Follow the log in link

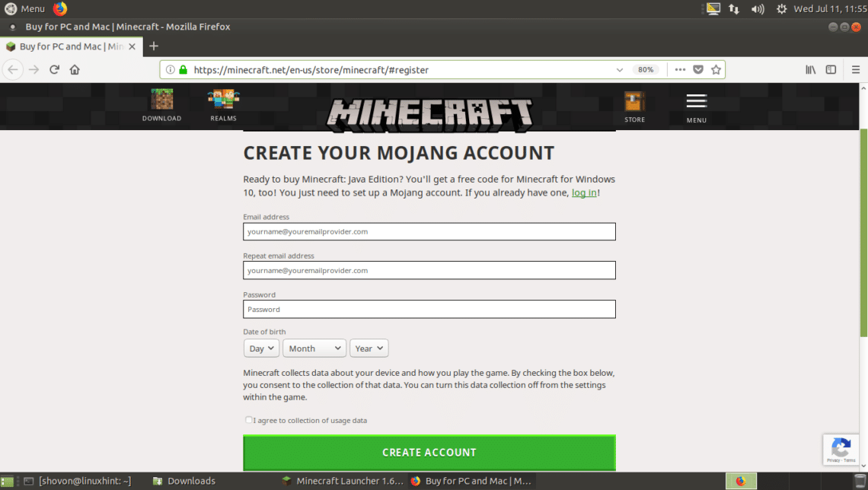pos(584,192)
